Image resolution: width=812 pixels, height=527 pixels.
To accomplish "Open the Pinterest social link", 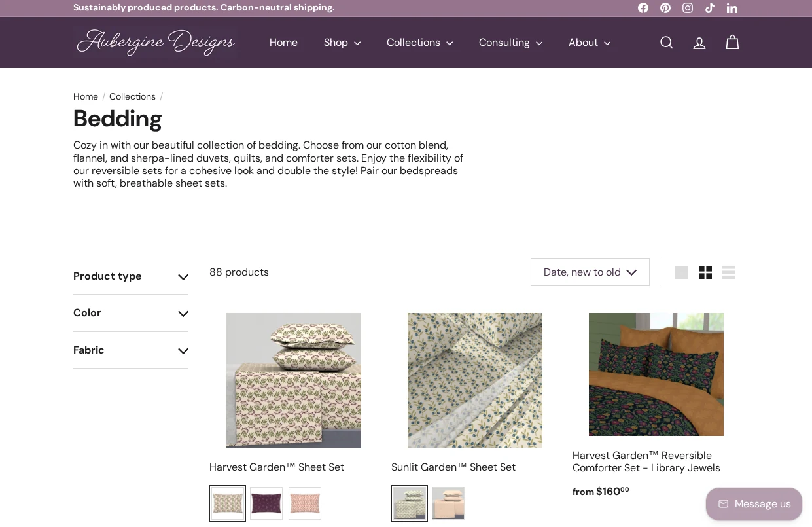I will [665, 8].
